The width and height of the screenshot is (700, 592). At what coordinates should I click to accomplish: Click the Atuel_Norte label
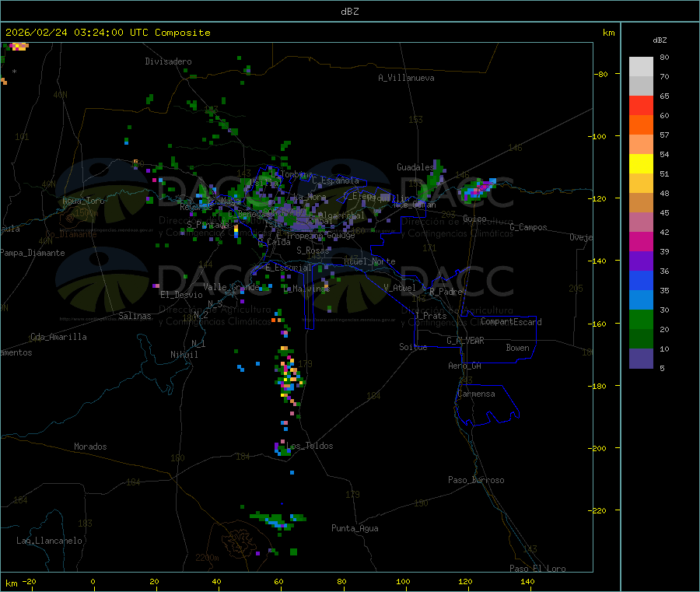click(369, 261)
